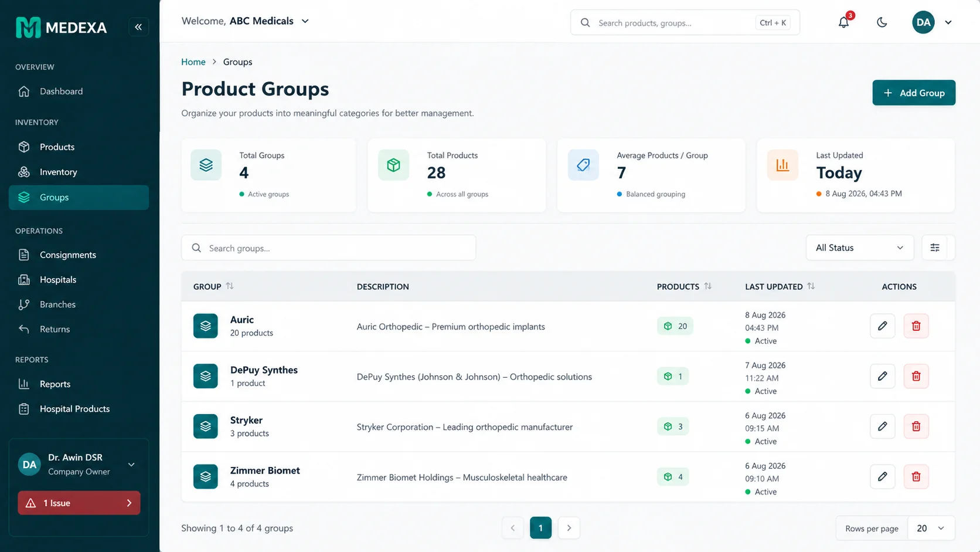Screen dimensions: 980x552
Task: Open Returns in the sidebar
Action: 79,329
